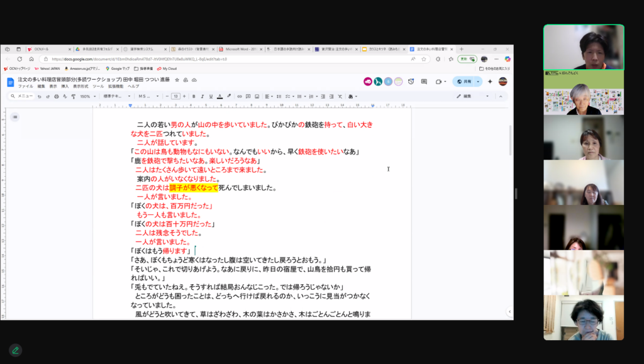The height and width of the screenshot is (364, 644).
Task: Open the paragraph style 標準テキスト dropdown
Action: point(116,96)
